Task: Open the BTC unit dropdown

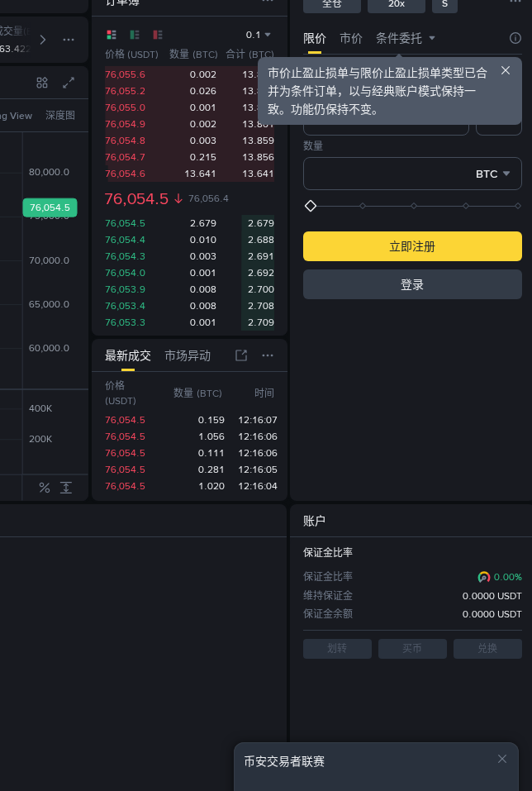Action: point(492,174)
